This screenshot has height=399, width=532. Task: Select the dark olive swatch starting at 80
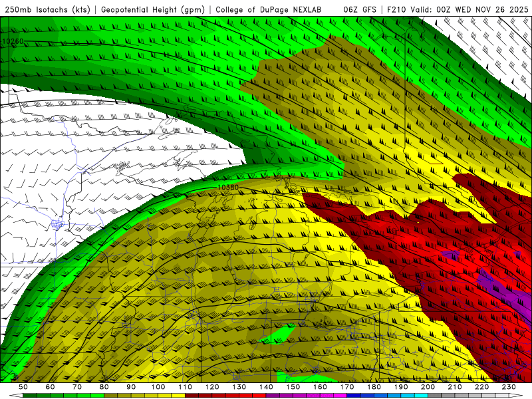pos(110,395)
